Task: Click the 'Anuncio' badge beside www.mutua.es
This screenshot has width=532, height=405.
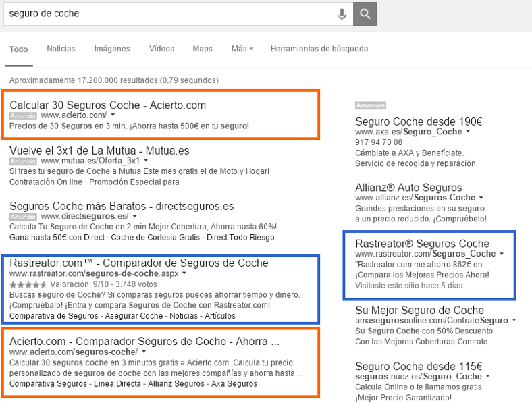Action: click(23, 161)
